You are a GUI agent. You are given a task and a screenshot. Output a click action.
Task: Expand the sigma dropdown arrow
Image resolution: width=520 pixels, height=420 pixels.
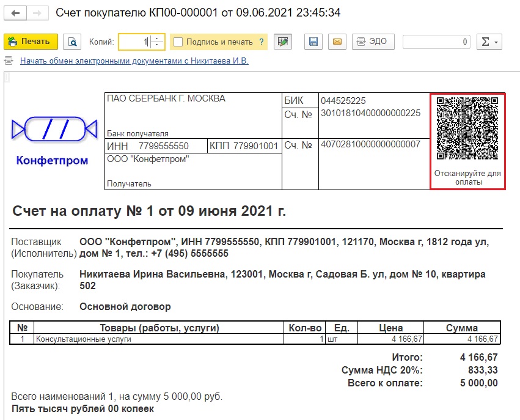coord(496,42)
